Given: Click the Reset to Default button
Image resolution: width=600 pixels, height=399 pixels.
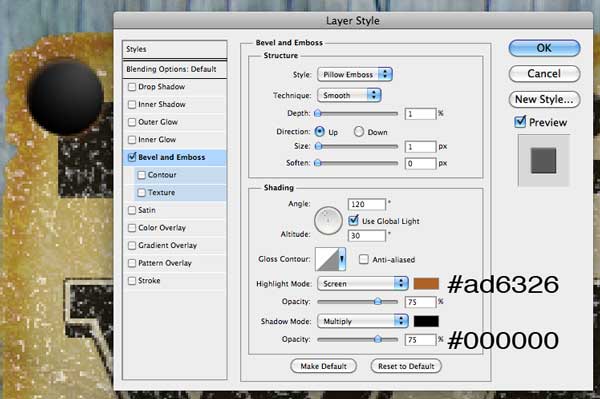Looking at the screenshot, I should point(406,366).
